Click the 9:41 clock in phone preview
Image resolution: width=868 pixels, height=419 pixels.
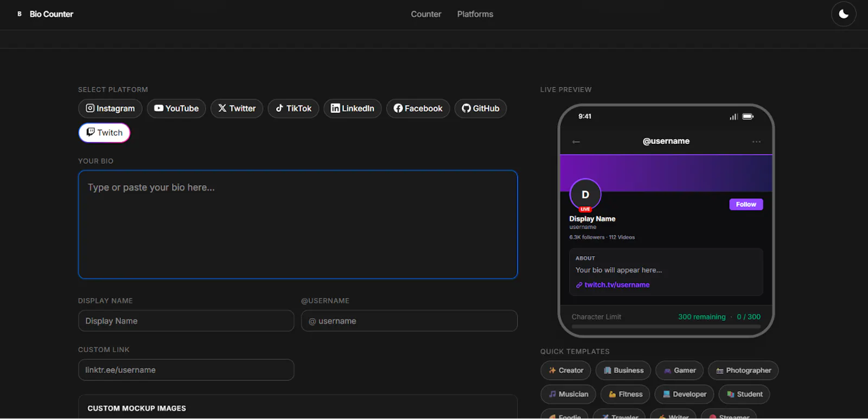click(585, 117)
